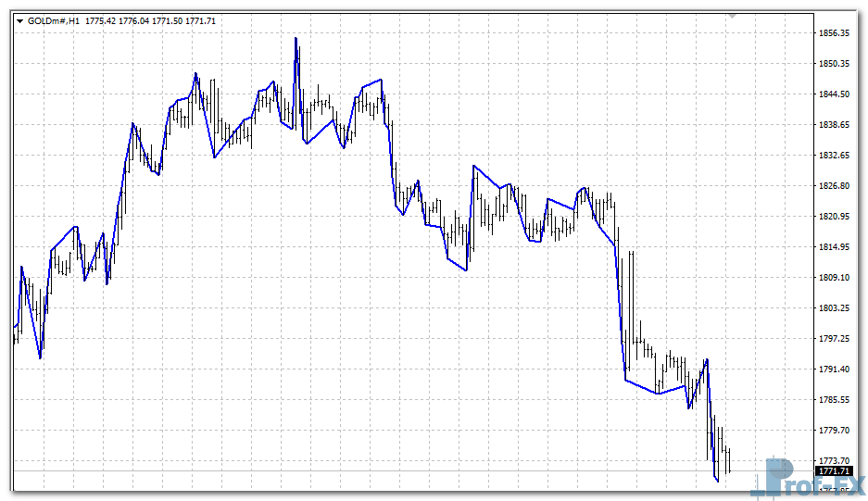Click the 1797.25 price axis label
Viewport: 868px width, 501px height.
tap(834, 339)
